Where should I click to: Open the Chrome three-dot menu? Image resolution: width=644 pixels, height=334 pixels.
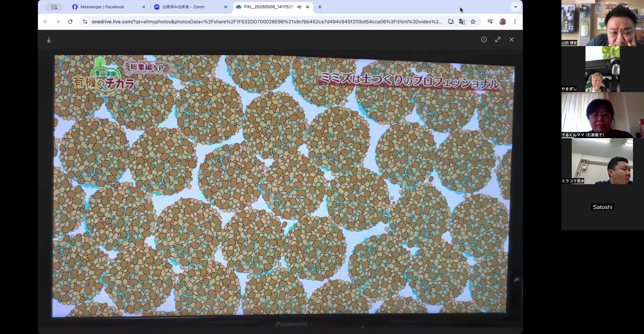point(515,22)
